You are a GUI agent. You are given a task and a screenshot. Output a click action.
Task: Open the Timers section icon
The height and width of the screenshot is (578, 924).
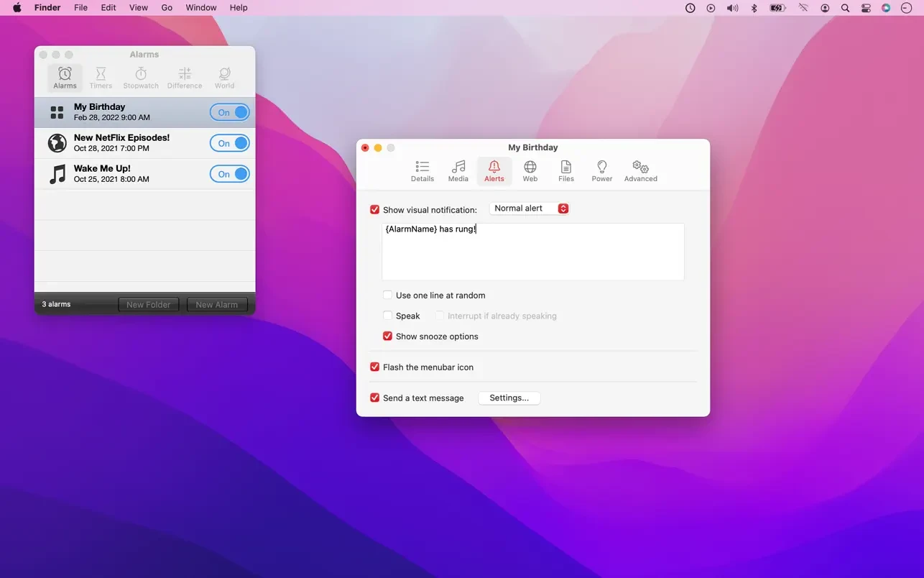tap(101, 78)
